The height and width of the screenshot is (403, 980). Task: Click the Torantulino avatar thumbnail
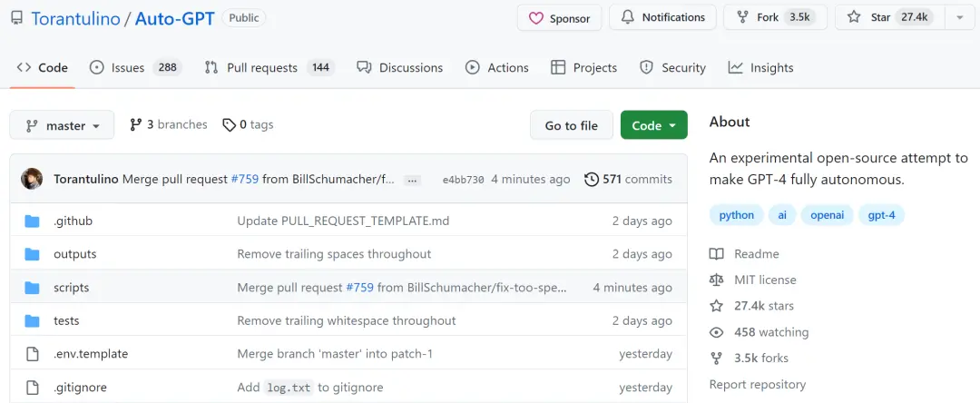[32, 180]
